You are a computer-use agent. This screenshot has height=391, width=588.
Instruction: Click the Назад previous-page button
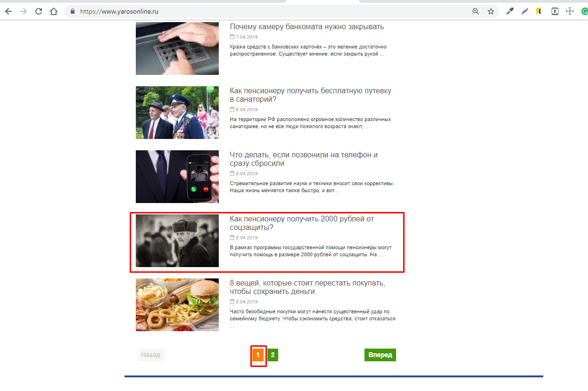tap(151, 355)
